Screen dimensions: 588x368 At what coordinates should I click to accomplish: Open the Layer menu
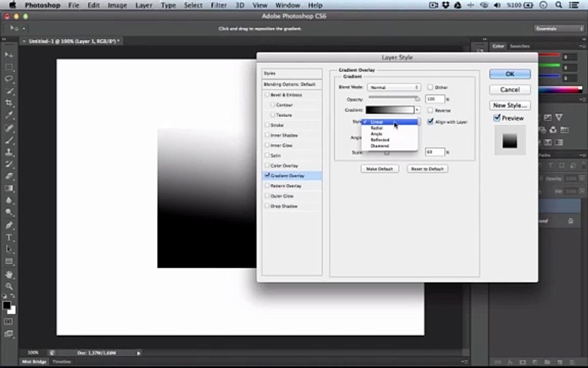(143, 5)
